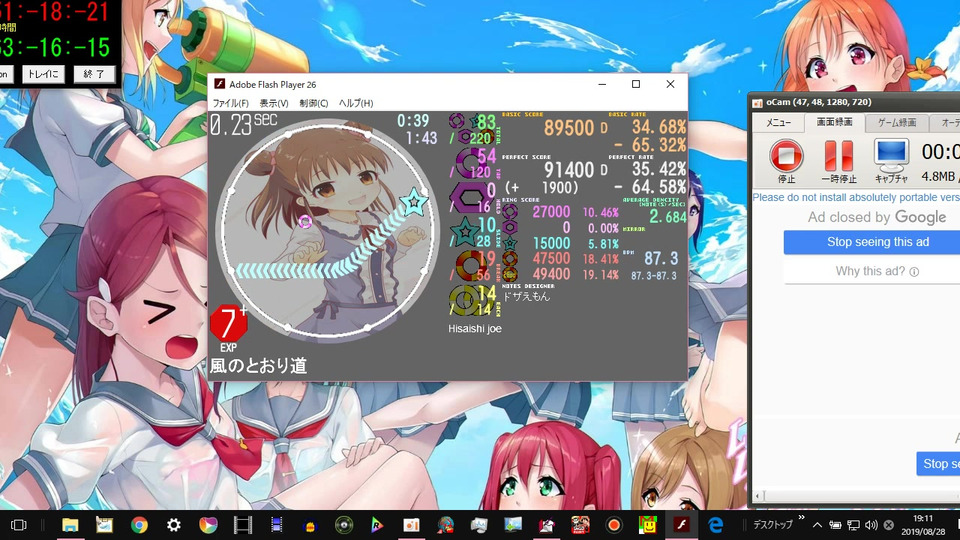Click the battery power tray icon
960x540 pixels.
[x=835, y=525]
